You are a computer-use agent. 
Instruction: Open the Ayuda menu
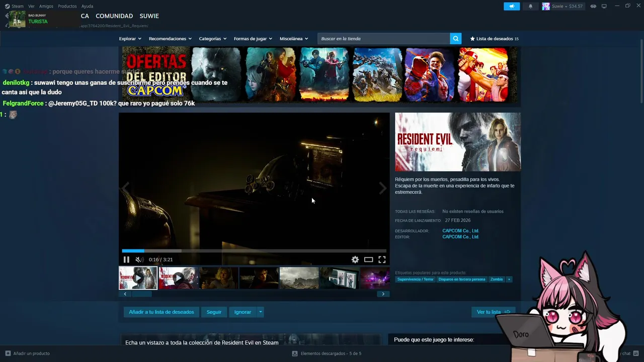[x=88, y=6]
